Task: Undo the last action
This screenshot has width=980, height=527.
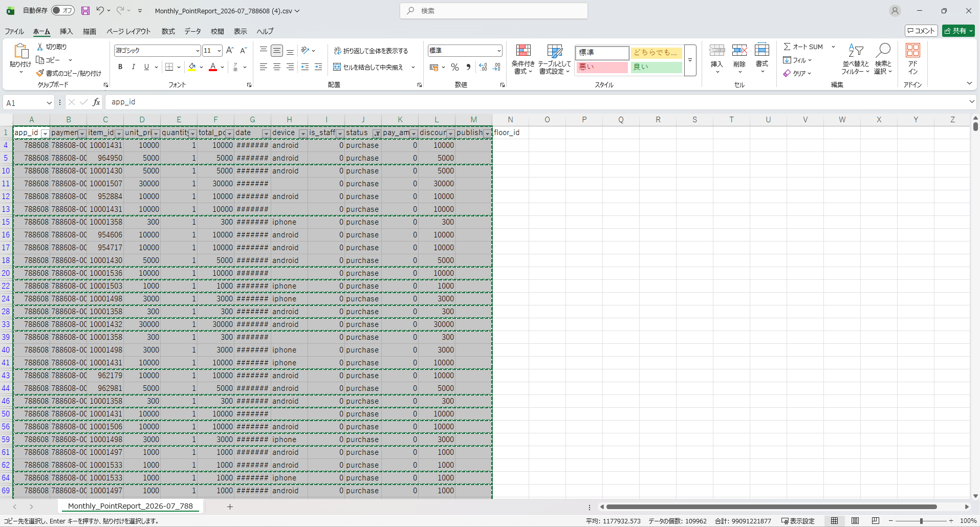Action: point(100,11)
